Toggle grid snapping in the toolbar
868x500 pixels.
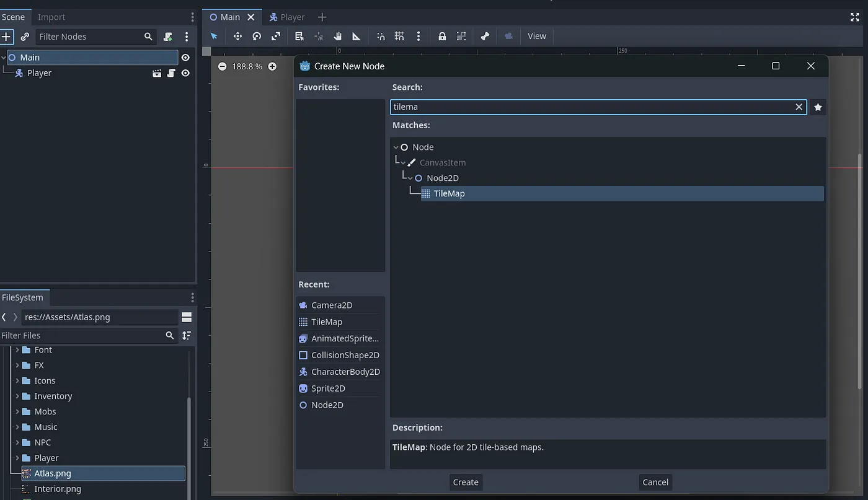(399, 37)
